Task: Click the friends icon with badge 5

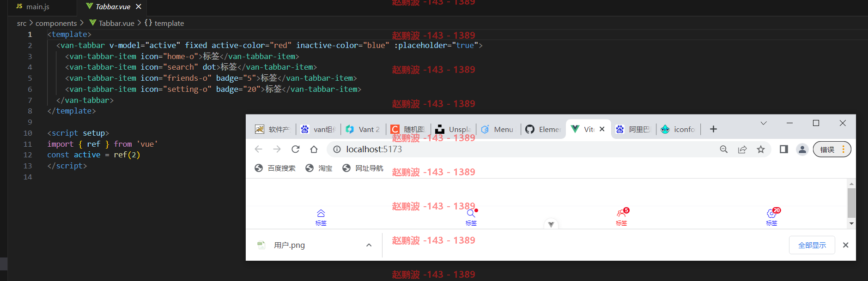Action: point(621,213)
